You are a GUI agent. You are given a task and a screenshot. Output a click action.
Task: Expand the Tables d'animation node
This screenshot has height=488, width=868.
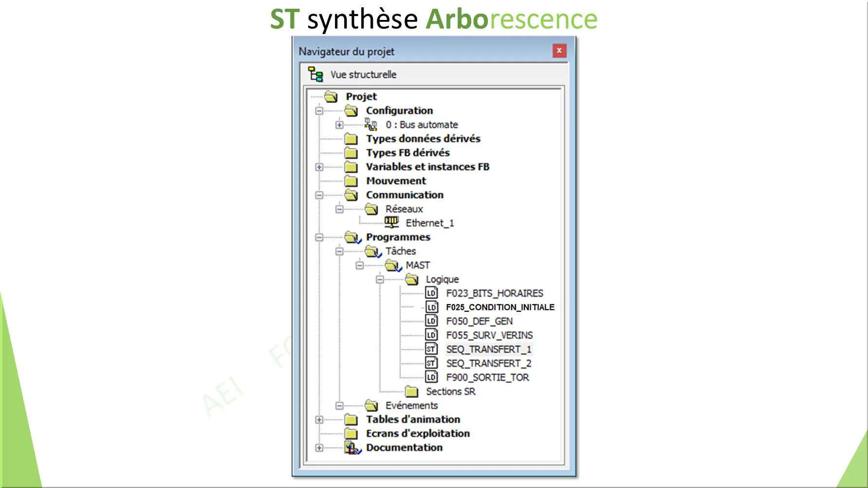click(318, 419)
